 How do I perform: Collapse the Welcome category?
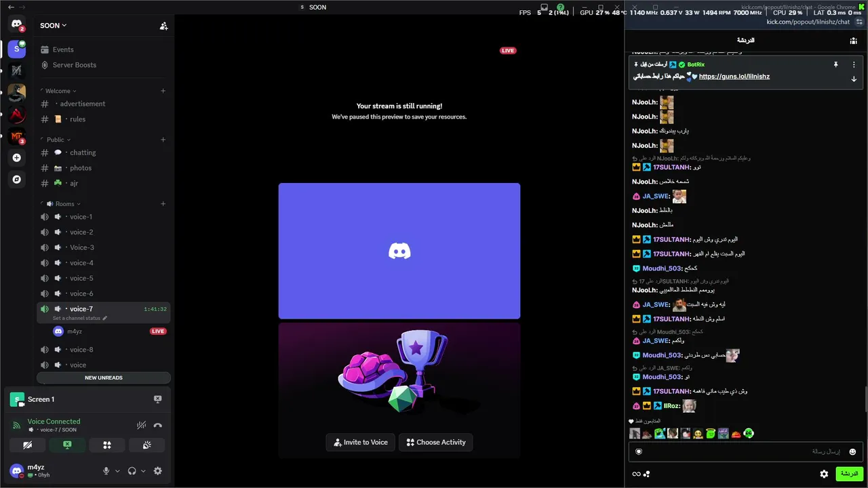click(x=59, y=91)
